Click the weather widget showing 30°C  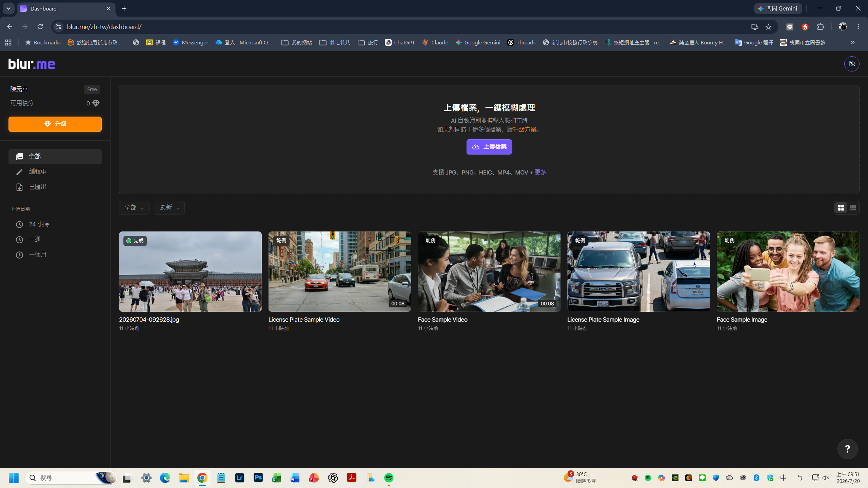pos(580,478)
